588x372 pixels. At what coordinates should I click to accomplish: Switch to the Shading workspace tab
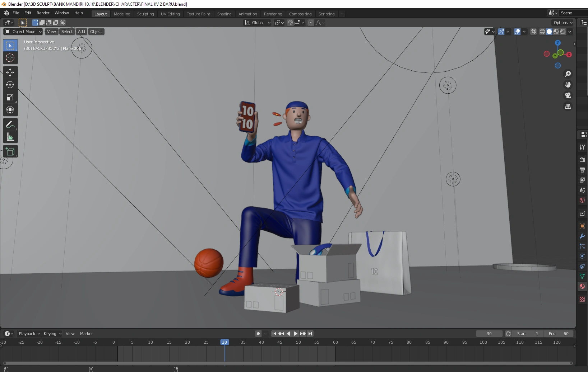pyautogui.click(x=224, y=14)
